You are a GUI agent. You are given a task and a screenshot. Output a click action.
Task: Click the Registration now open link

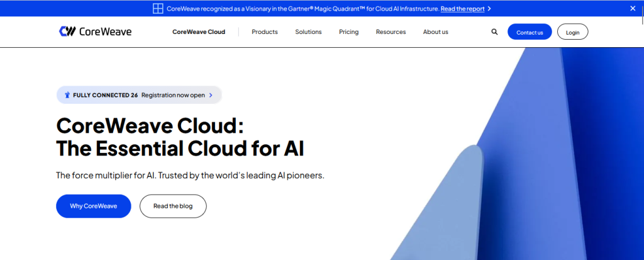pyautogui.click(x=173, y=95)
